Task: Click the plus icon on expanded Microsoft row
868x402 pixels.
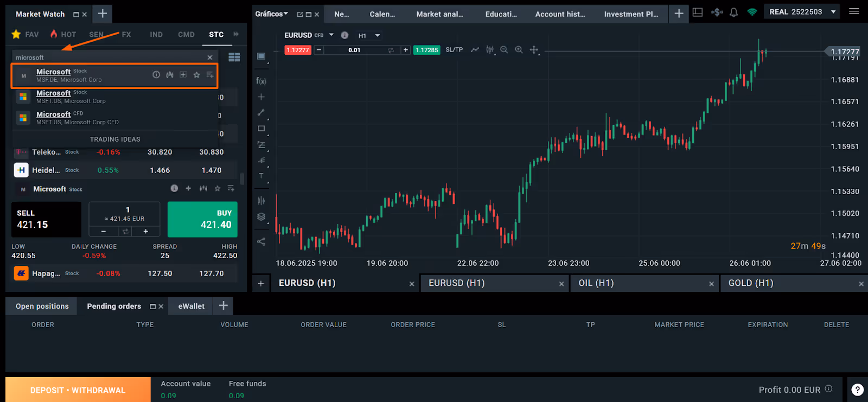Action: point(188,188)
